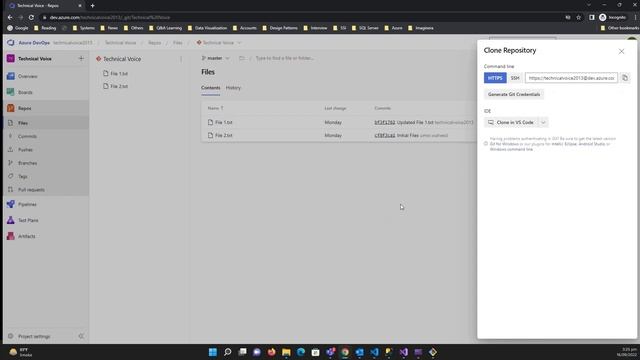Image resolution: width=640 pixels, height=360 pixels.
Task: Open the Design Patterns bookmark folder
Action: point(280,28)
